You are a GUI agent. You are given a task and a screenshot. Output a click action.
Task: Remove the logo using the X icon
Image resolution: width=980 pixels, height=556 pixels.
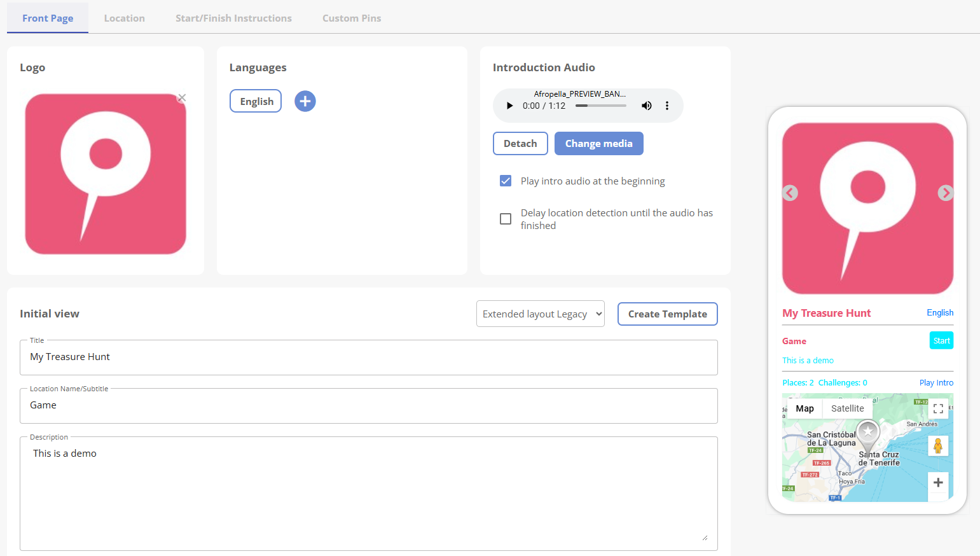(x=181, y=97)
